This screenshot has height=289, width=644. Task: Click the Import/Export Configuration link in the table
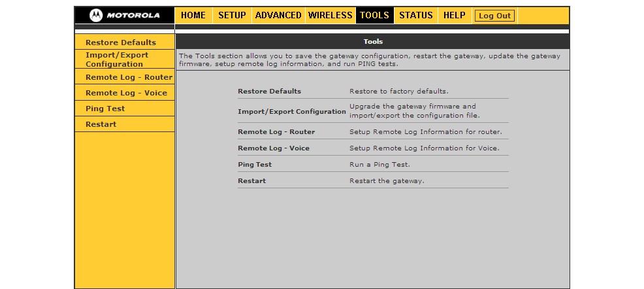pos(292,111)
